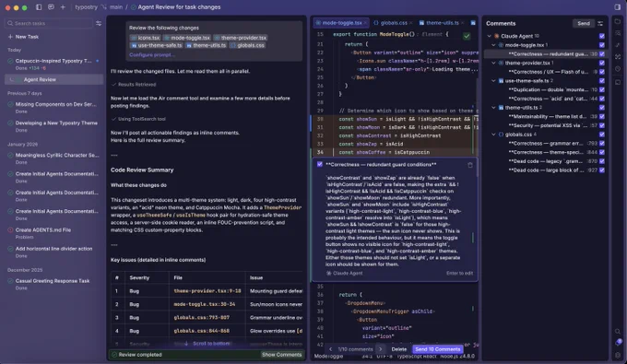Image resolution: width=627 pixels, height=364 pixels.
Task: Open task filter settings icon beside search
Action: [x=99, y=24]
